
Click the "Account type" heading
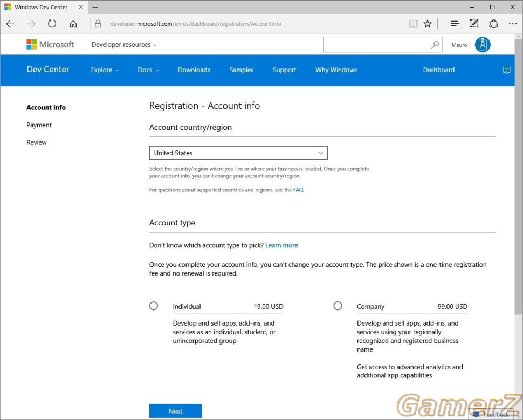[172, 223]
